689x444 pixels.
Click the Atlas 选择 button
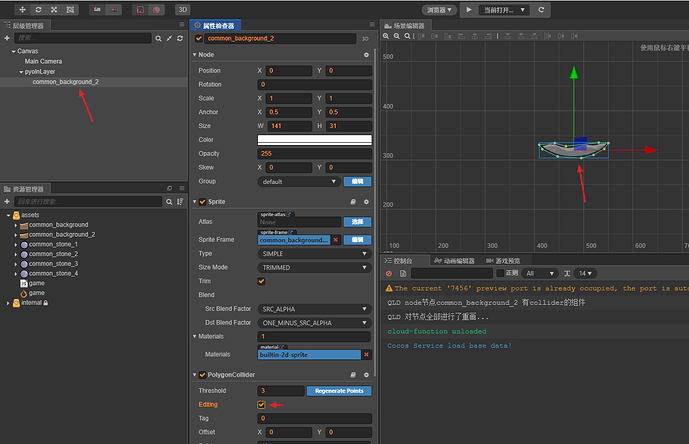(x=357, y=221)
